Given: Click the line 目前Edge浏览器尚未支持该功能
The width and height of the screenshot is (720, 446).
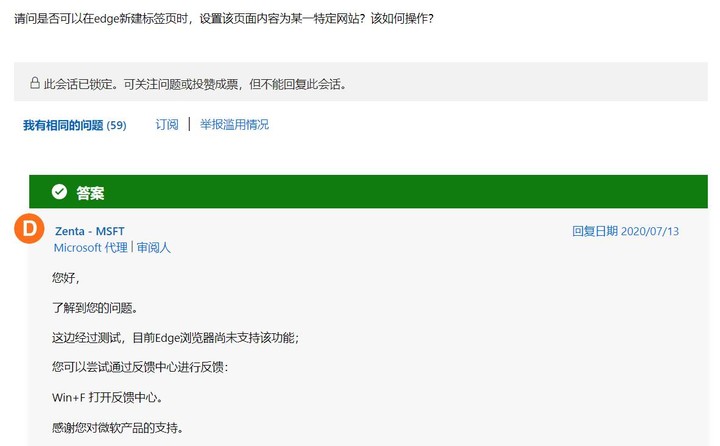Looking at the screenshot, I should [175, 338].
